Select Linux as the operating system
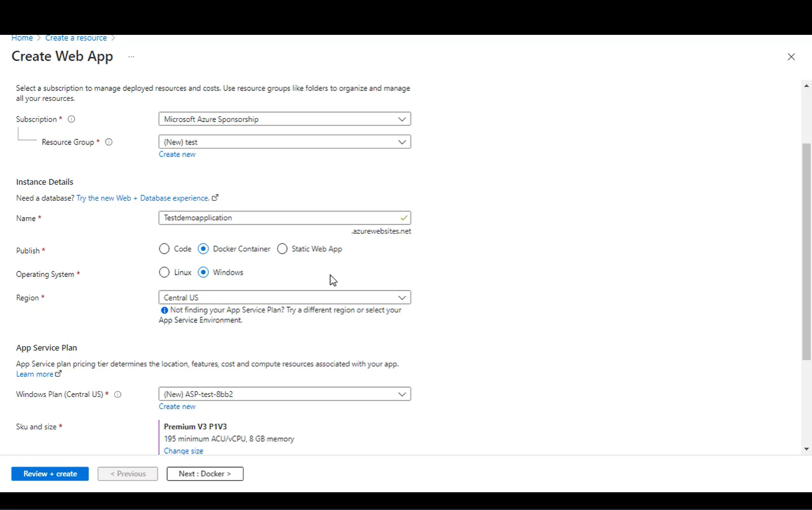This screenshot has height=510, width=812. 164,272
